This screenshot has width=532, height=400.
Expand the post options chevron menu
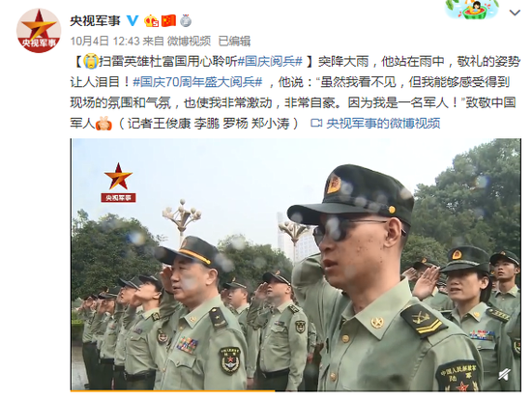pos(515,13)
